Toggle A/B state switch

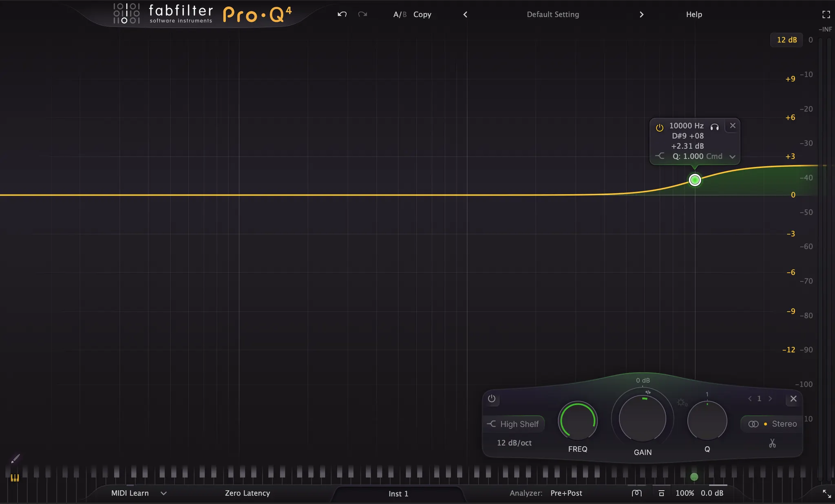point(400,14)
